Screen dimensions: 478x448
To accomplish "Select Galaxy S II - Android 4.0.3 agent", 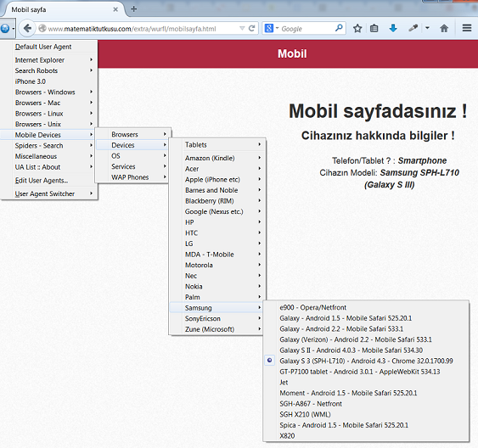I will pyautogui.click(x=366, y=350).
